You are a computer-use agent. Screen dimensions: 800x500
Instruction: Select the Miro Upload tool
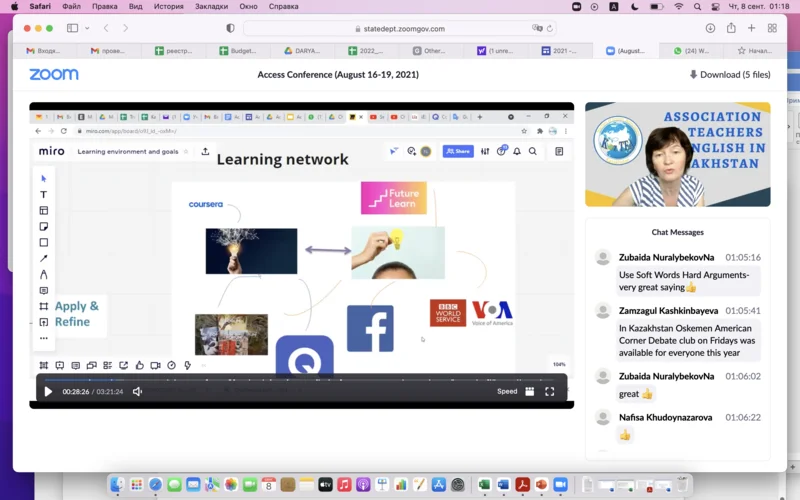point(44,322)
